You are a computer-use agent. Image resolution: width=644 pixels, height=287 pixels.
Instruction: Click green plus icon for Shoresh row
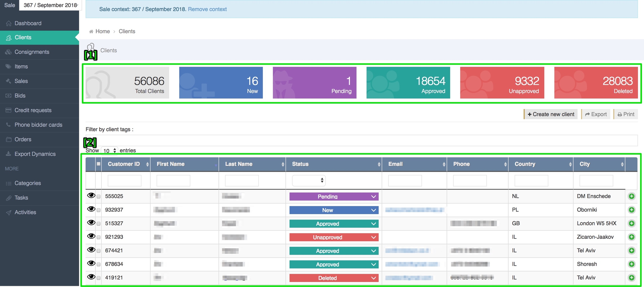tap(631, 264)
